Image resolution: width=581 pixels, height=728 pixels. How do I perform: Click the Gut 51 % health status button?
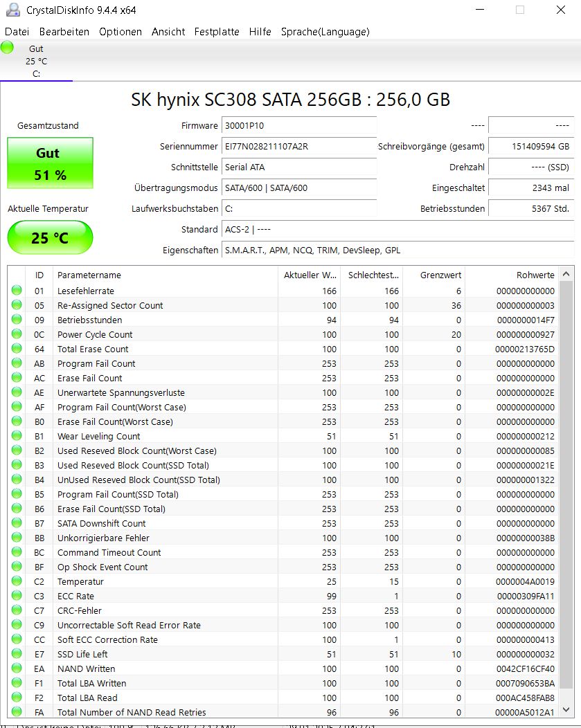click(x=50, y=163)
